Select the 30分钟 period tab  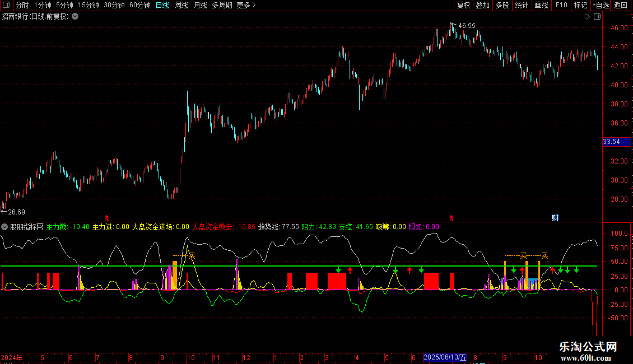[114, 5]
